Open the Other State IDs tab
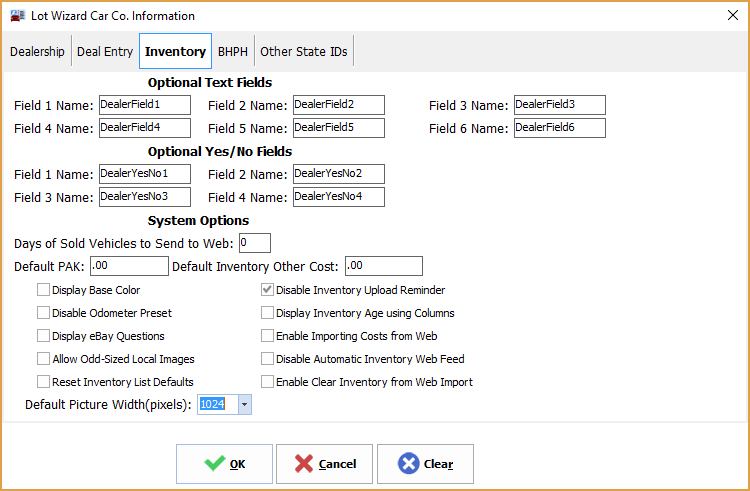 (304, 51)
